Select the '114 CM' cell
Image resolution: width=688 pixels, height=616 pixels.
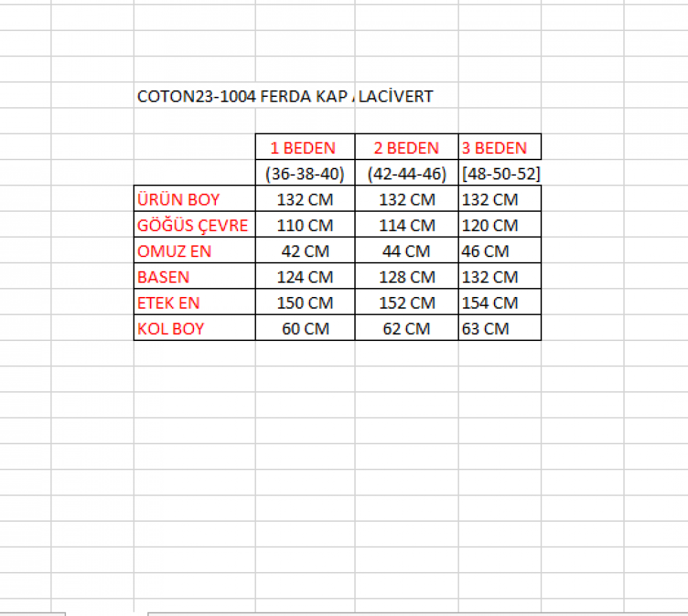[x=407, y=225]
